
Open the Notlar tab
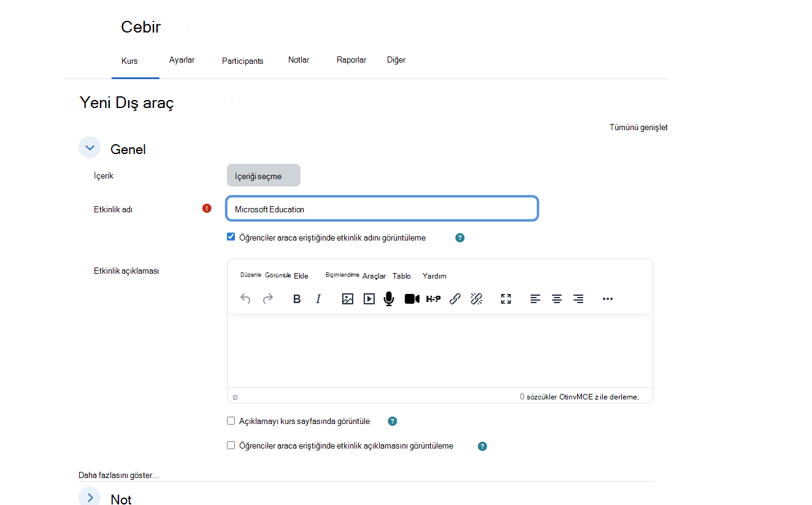[x=299, y=60]
